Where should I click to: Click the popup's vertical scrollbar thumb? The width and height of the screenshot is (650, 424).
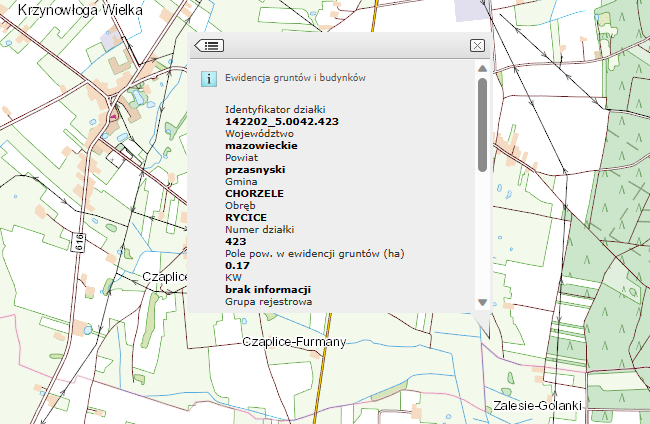(x=482, y=125)
